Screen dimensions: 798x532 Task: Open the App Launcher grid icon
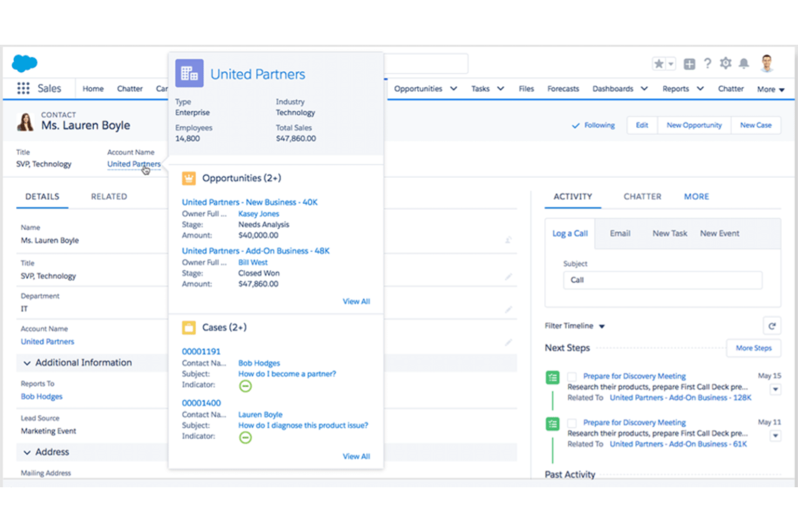point(23,88)
